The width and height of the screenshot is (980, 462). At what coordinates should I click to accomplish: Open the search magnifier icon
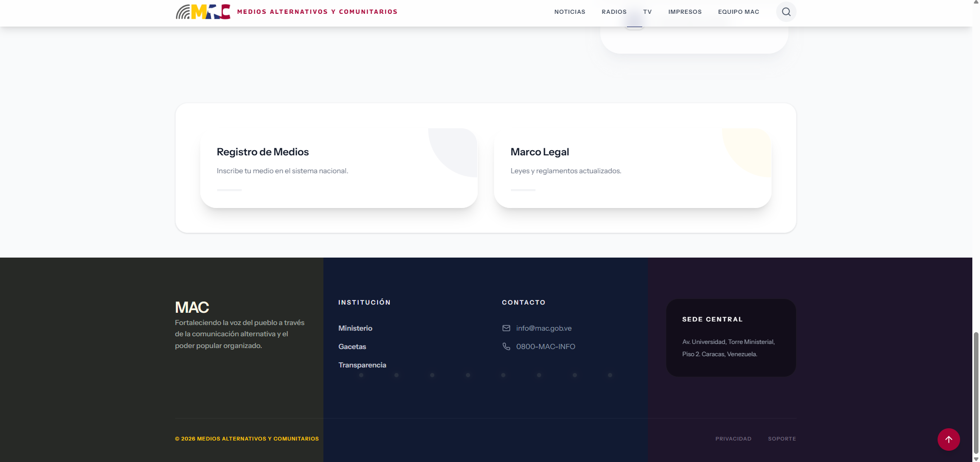pyautogui.click(x=786, y=12)
